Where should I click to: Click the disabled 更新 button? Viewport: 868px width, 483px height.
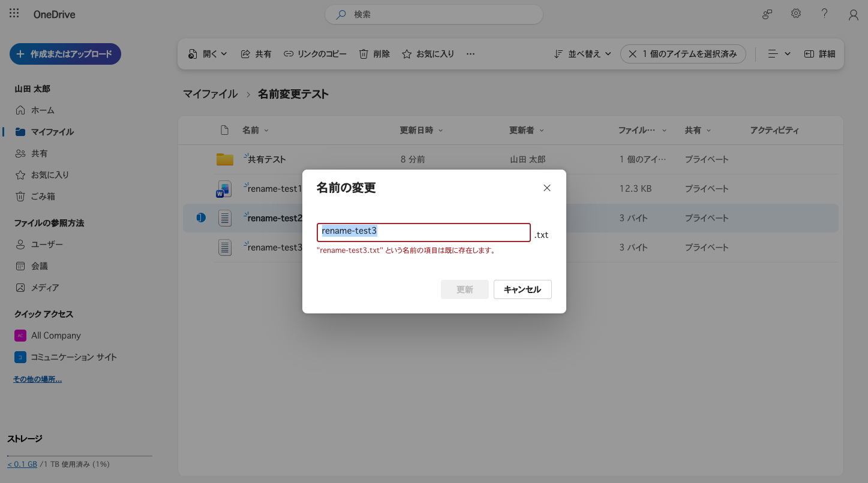tap(465, 289)
